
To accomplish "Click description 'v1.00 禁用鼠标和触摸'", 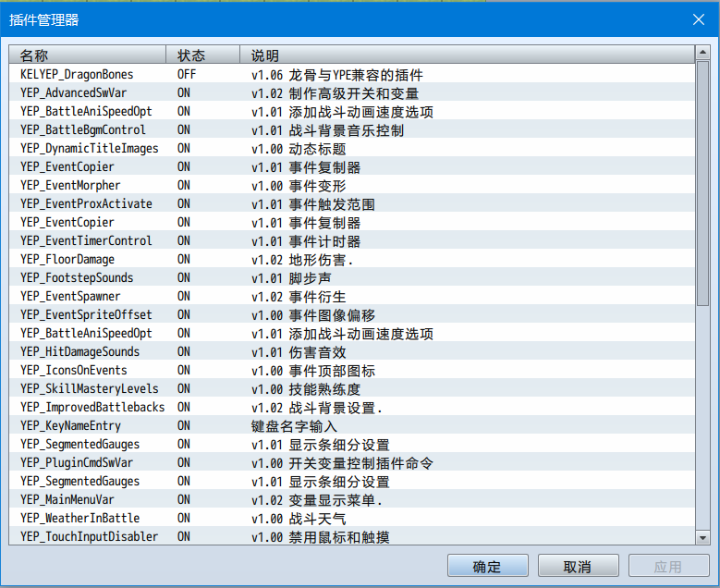I will pos(321,537).
